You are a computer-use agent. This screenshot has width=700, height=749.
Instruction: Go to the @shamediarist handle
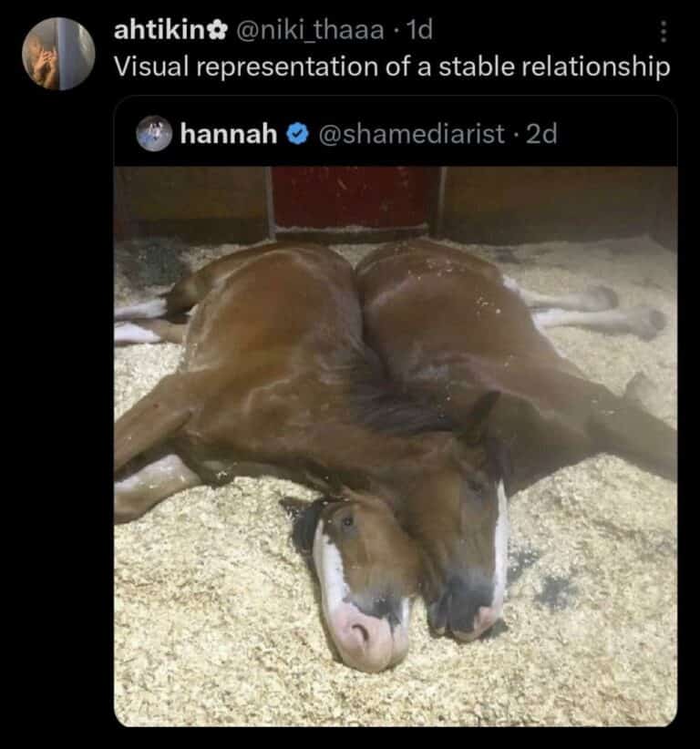410,134
